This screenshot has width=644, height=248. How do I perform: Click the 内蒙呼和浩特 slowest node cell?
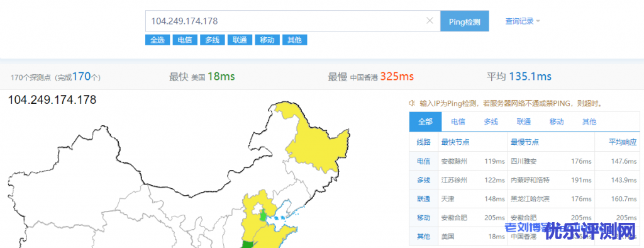pyautogui.click(x=530, y=180)
